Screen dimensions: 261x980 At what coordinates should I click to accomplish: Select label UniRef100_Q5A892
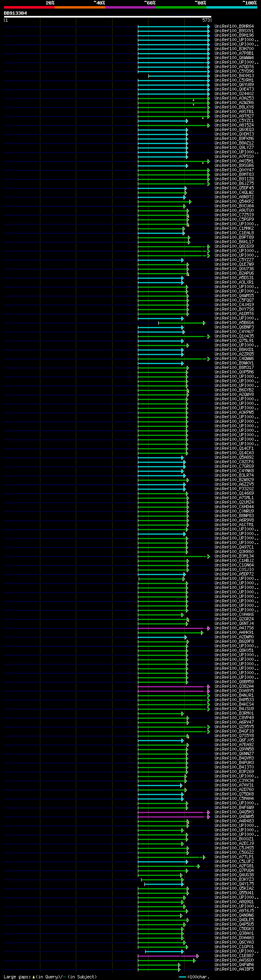(234, 458)
